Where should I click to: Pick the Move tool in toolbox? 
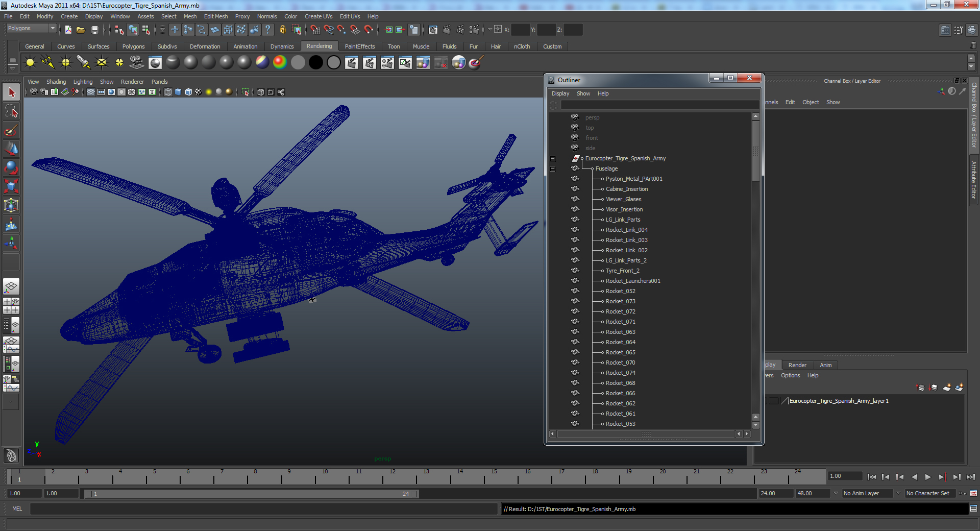coord(11,149)
